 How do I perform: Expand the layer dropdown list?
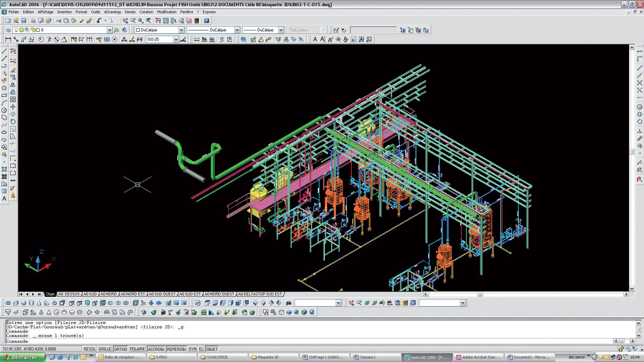click(x=109, y=30)
